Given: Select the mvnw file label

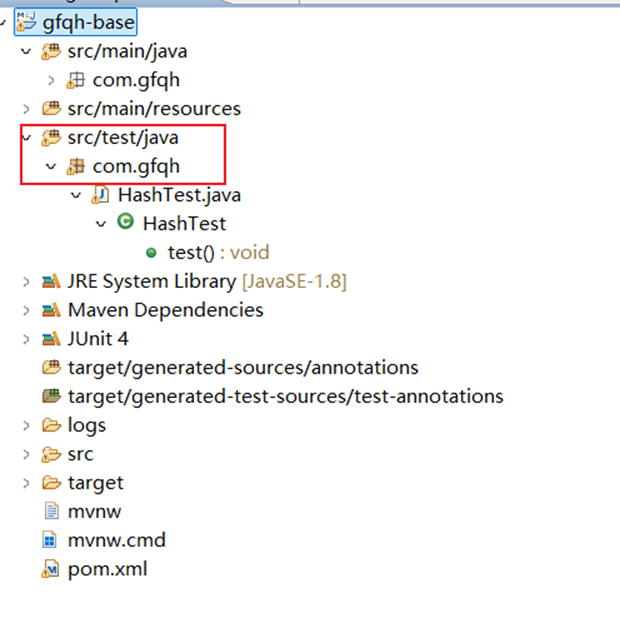Looking at the screenshot, I should pyautogui.click(x=94, y=512).
